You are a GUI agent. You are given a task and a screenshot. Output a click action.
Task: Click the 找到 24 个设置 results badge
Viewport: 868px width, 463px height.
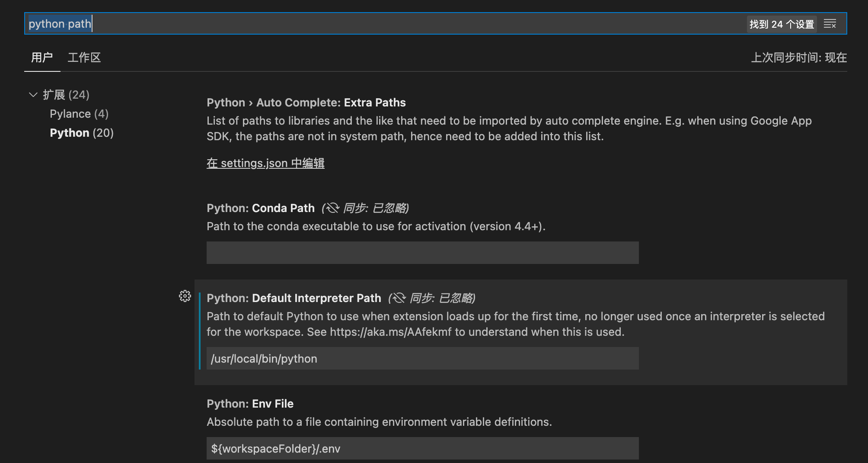click(x=782, y=24)
